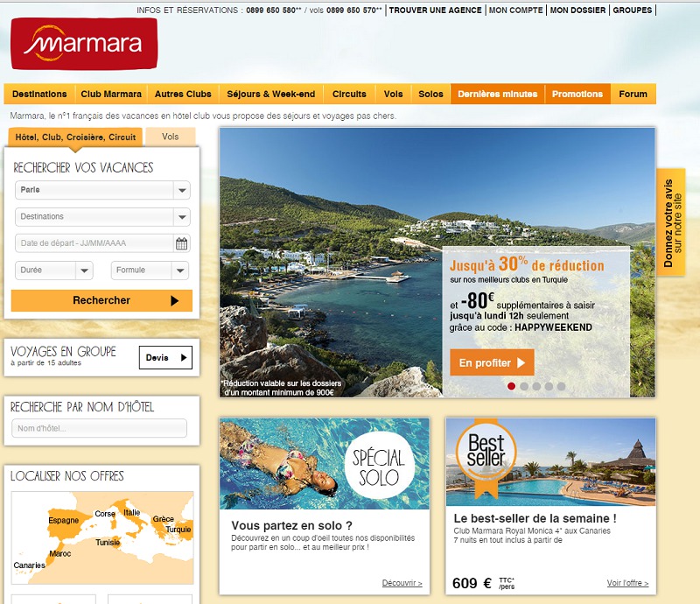Click the Marmara logo
This screenshot has height=604, width=700.
click(84, 44)
